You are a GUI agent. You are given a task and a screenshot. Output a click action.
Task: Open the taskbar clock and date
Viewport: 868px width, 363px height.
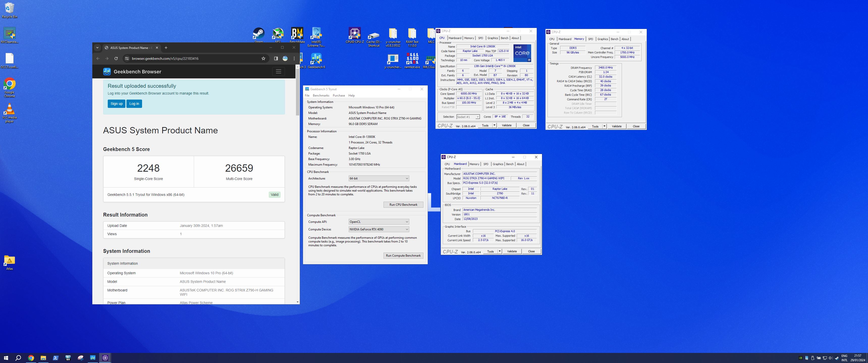[858, 358]
